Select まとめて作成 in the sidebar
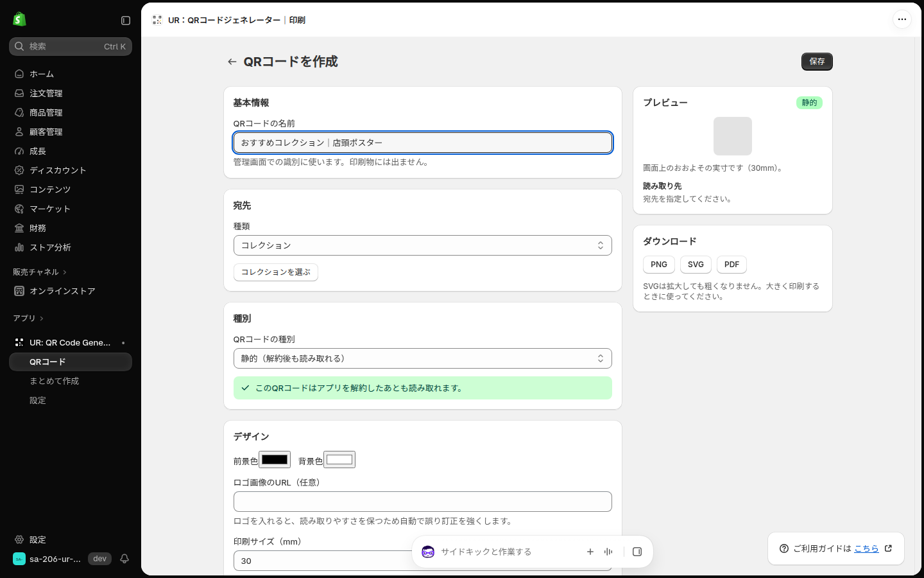Image resolution: width=924 pixels, height=578 pixels. tap(71, 381)
